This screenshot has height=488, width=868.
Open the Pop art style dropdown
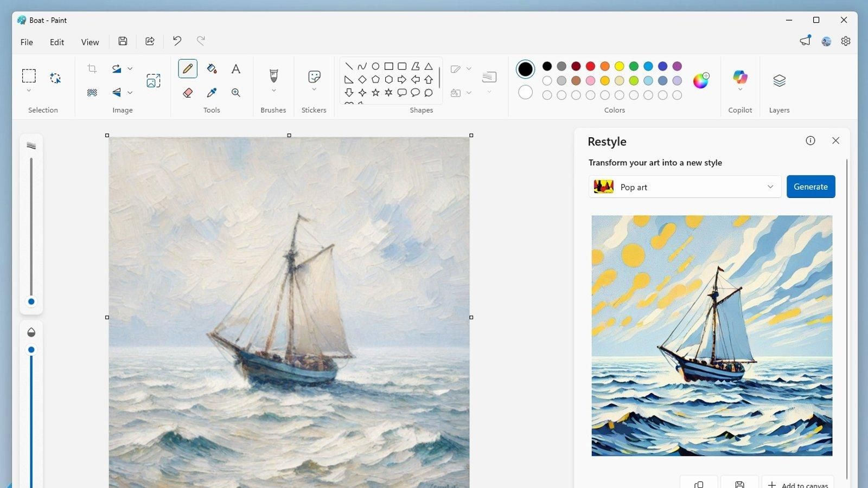(684, 187)
